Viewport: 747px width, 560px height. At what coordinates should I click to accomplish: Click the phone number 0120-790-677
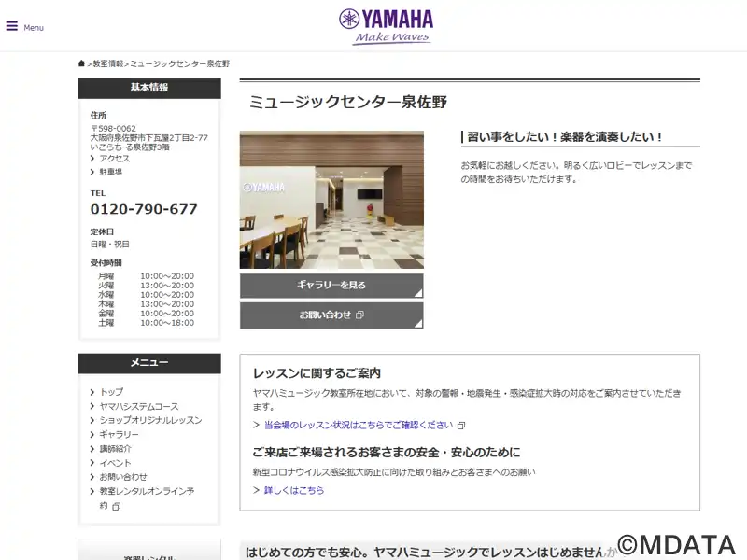pos(144,209)
